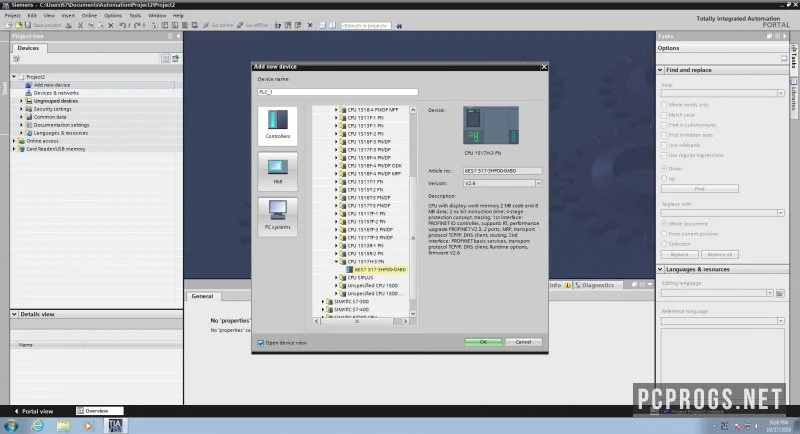This screenshot has height=434, width=800.
Task: Click Go offline toolbar button
Action: point(253,25)
